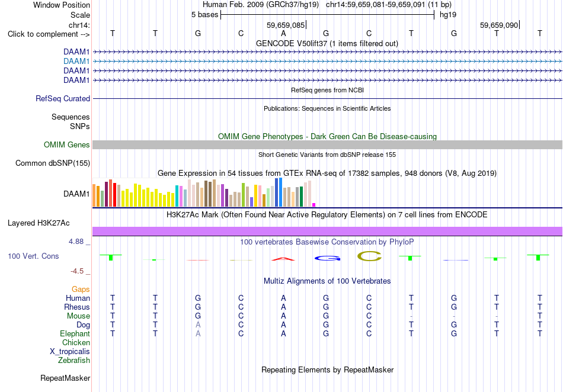Viewport: 563px width, 392px height.
Task: Click the GENCODE V50lift37 track title
Action: click(327, 44)
